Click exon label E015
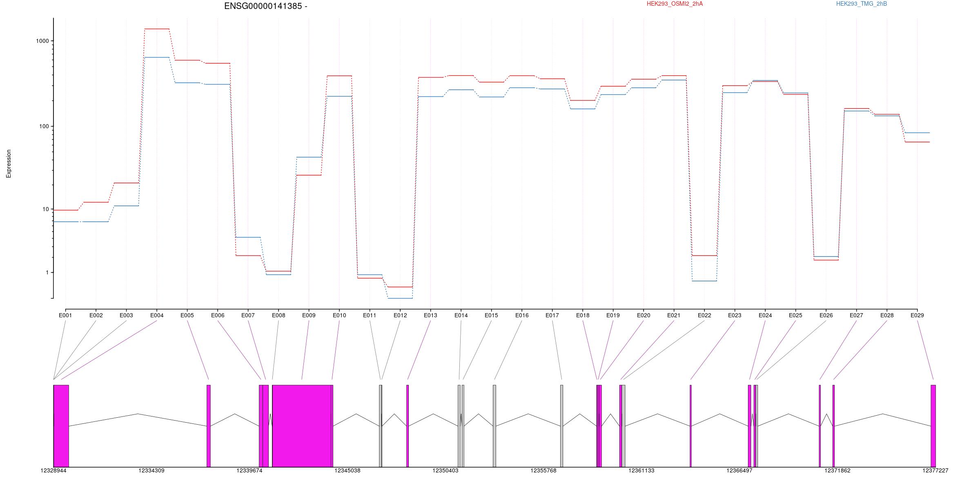The height and width of the screenshot is (490, 980). (x=491, y=315)
